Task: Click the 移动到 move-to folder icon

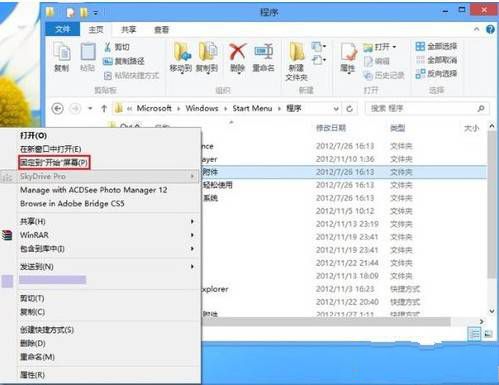Action: pos(182,52)
